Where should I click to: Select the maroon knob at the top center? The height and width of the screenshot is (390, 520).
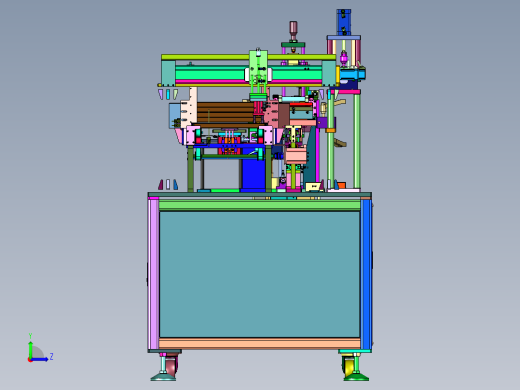pyautogui.click(x=293, y=30)
